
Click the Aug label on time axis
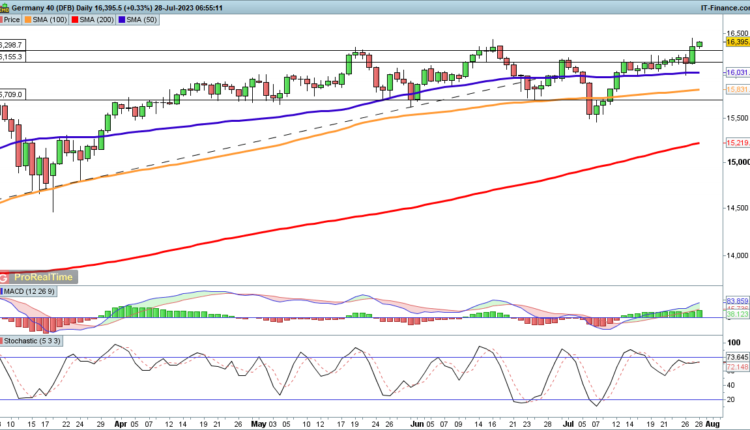714,423
